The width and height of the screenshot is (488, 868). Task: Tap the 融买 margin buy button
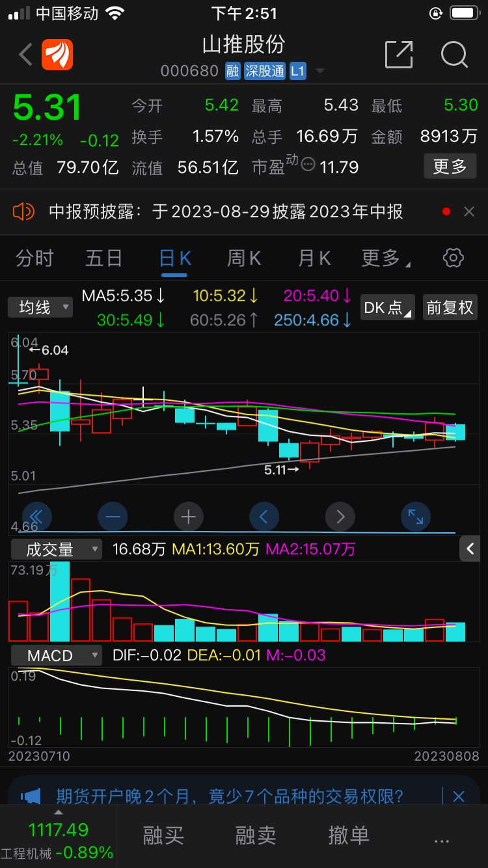click(x=163, y=835)
